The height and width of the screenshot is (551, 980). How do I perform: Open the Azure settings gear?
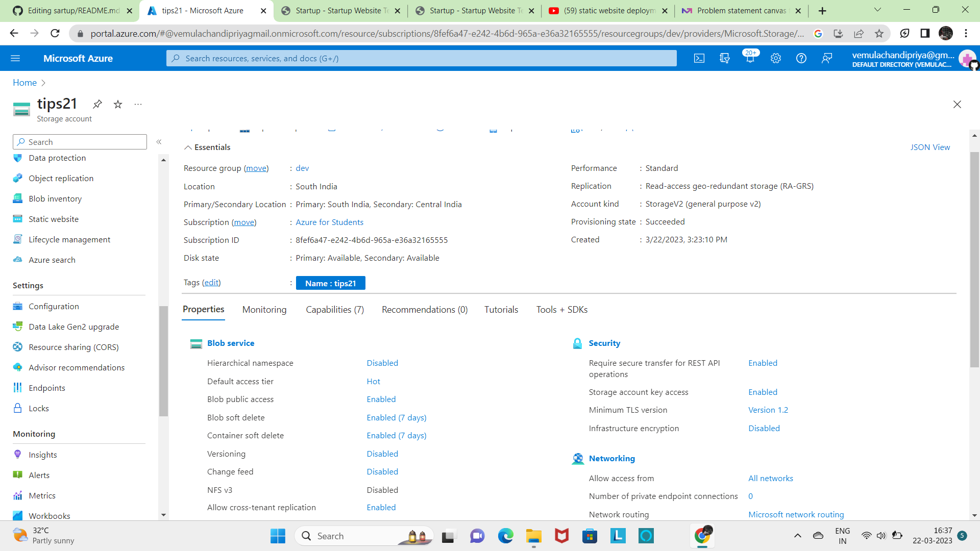click(x=776, y=58)
